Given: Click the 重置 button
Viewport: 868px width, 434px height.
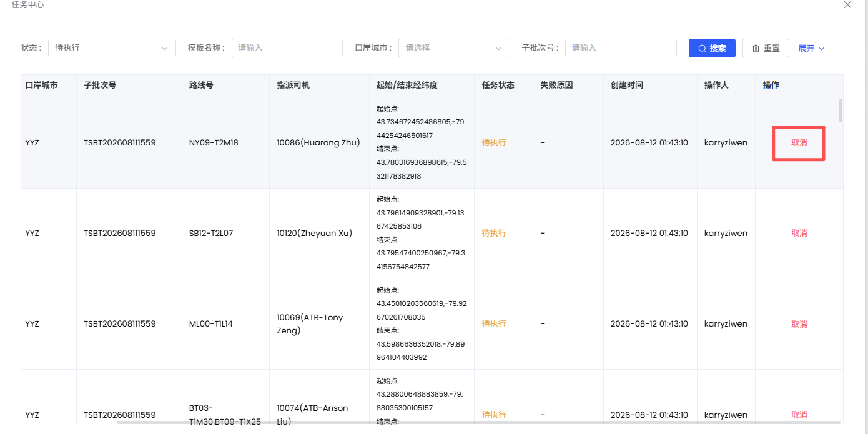Looking at the screenshot, I should 766,48.
